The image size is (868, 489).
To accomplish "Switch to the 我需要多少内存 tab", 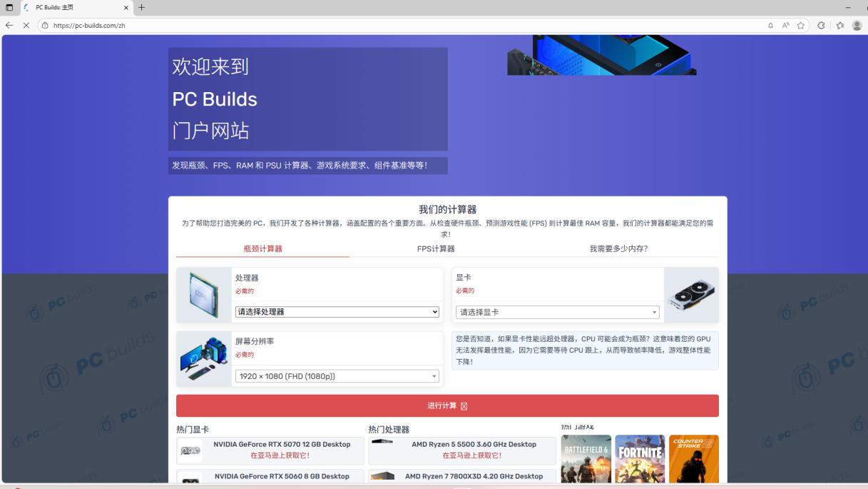I will click(x=620, y=249).
